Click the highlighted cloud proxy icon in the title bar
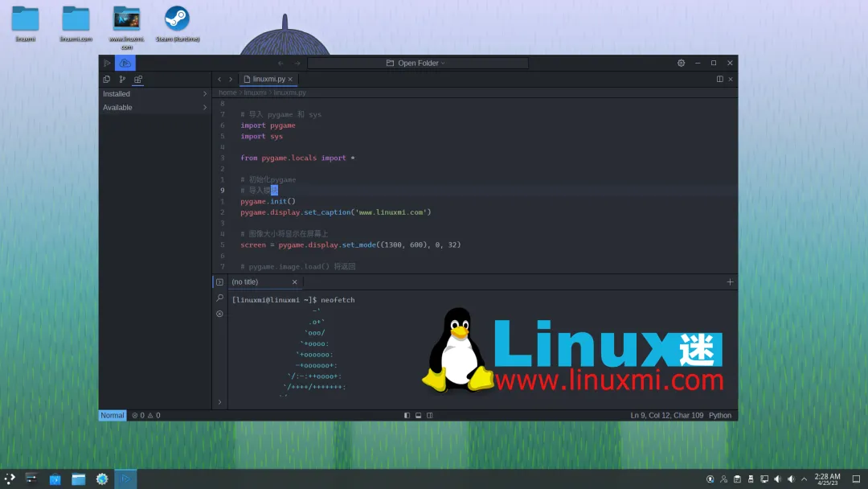Image resolution: width=868 pixels, height=489 pixels. 125,63
